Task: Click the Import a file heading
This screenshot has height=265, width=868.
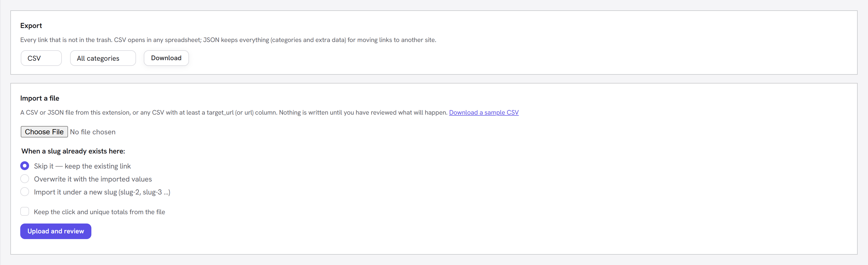Action: (40, 98)
